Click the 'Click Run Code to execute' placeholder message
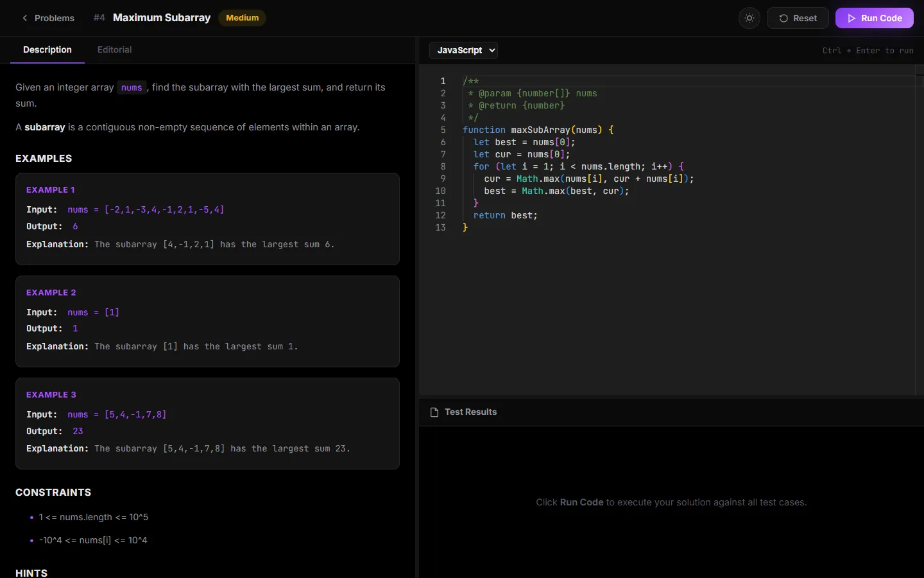This screenshot has height=578, width=924. coord(671,502)
